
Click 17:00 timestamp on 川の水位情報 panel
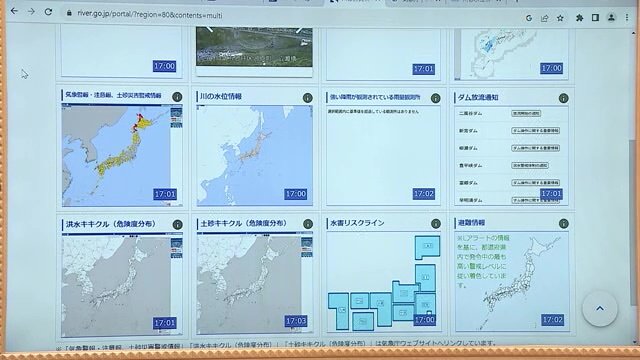[x=296, y=194]
